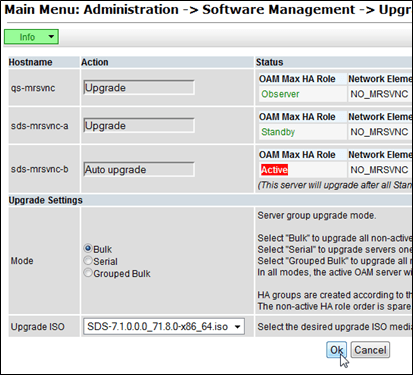
Task: Open the green Info dropdown
Action: [31, 37]
